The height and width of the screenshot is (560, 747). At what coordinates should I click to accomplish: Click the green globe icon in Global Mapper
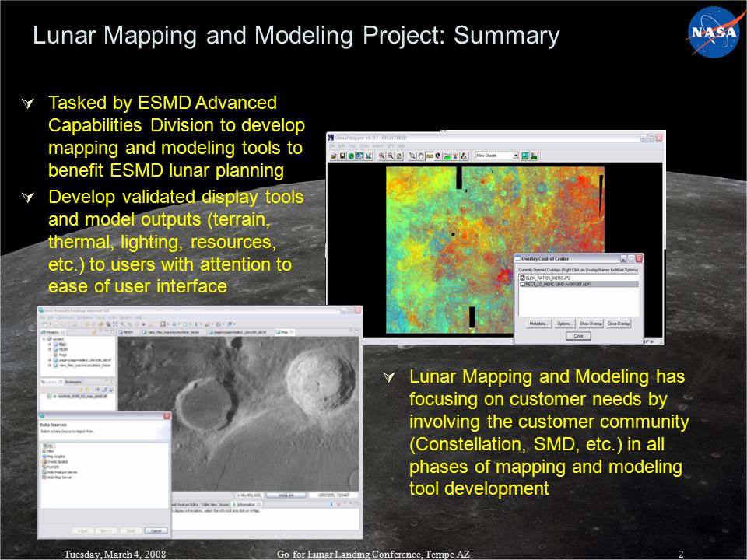[351, 156]
